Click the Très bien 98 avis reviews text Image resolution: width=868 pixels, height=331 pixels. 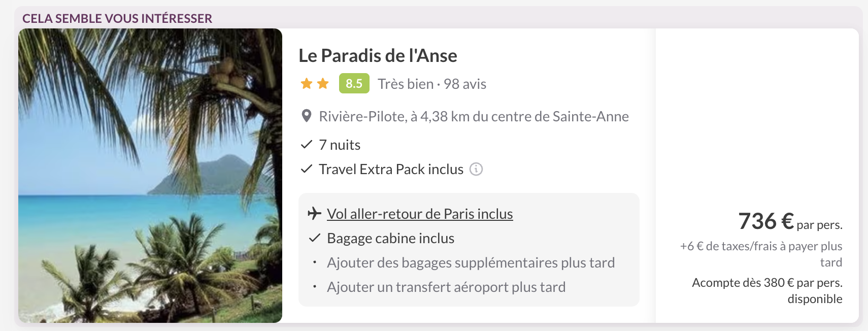tap(432, 84)
